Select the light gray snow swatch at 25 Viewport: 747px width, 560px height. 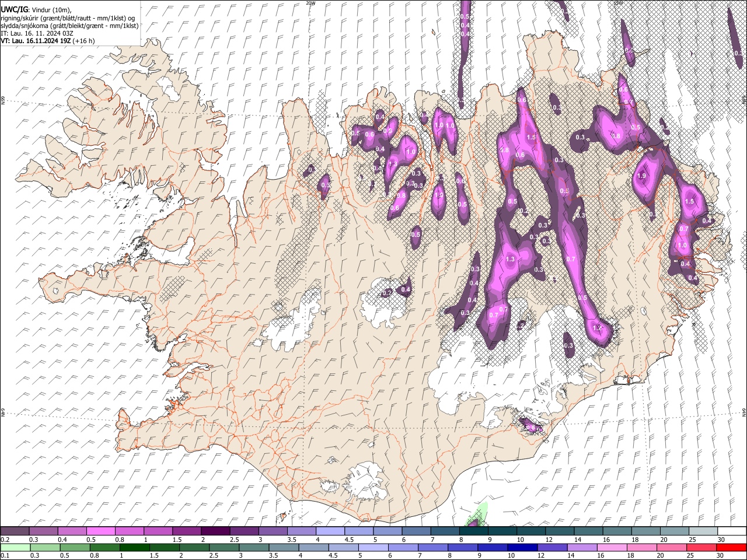pos(702,531)
